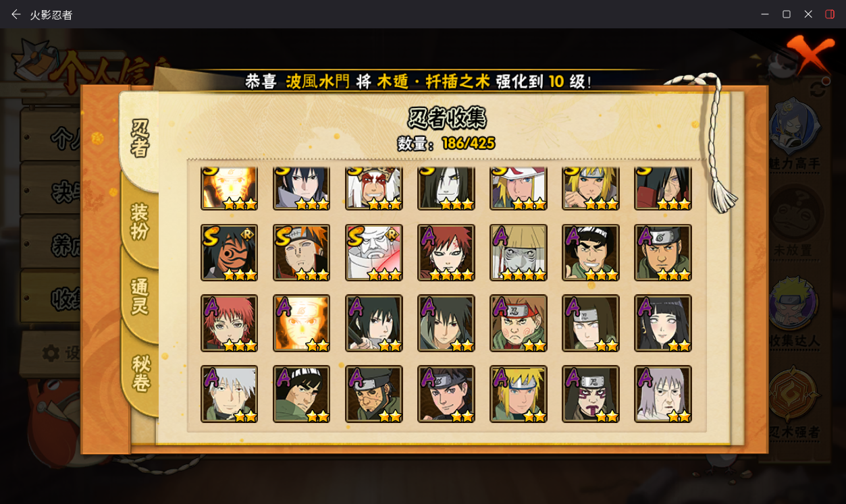Open masked Obito S-rank ninja card
Screen dimensions: 846x504
point(230,252)
